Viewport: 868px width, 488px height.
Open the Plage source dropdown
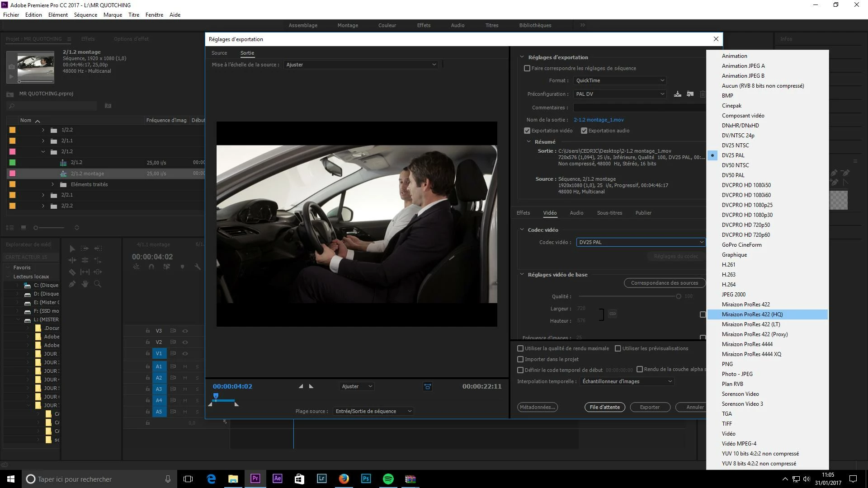pos(373,411)
